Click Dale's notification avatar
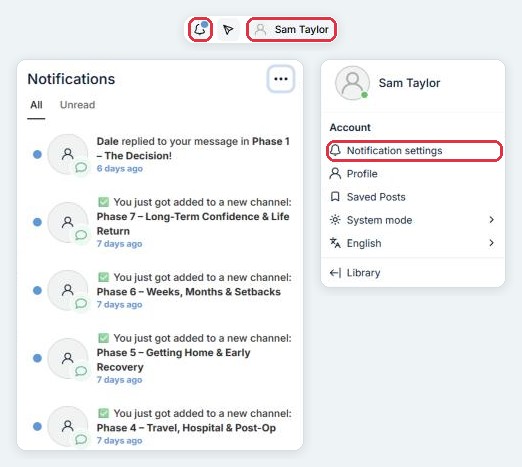The height and width of the screenshot is (467, 522). coord(68,154)
